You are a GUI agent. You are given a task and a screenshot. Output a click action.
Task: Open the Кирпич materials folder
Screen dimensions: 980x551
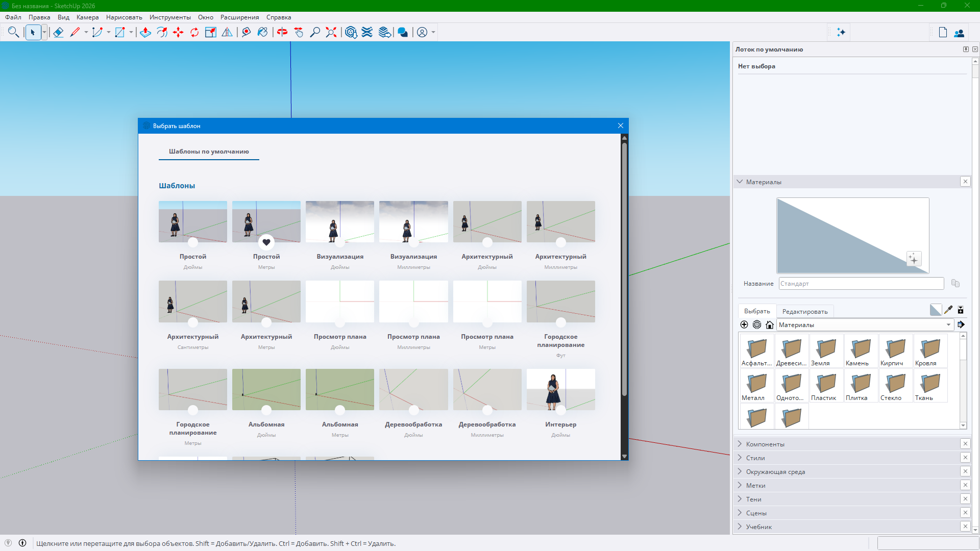pyautogui.click(x=895, y=351)
